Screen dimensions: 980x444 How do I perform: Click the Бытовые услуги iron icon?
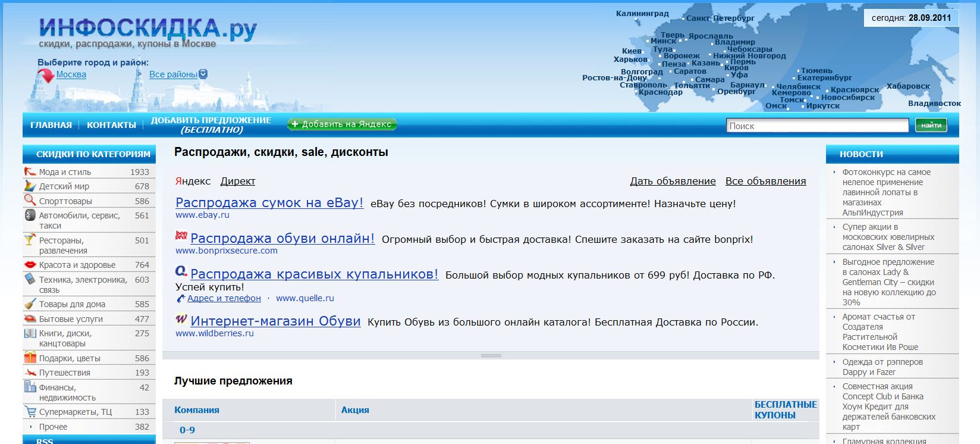(30, 318)
